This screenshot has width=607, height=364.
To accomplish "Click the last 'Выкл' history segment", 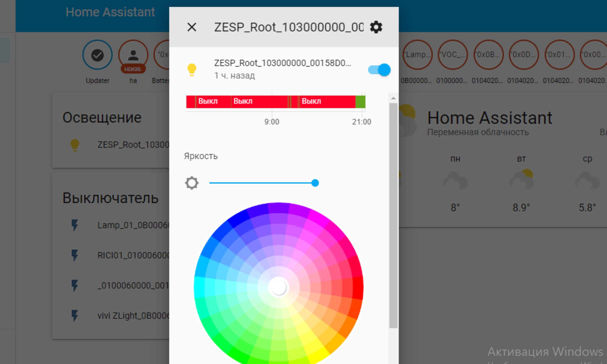I will [327, 102].
